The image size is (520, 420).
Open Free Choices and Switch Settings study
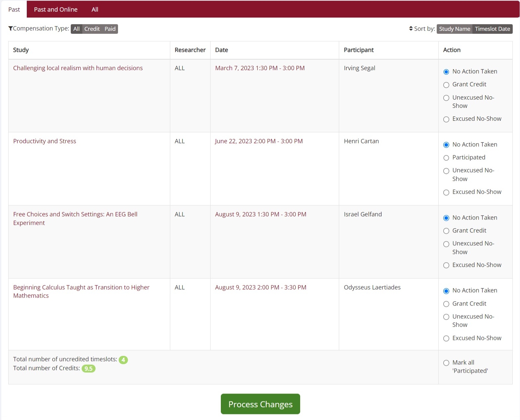(75, 218)
